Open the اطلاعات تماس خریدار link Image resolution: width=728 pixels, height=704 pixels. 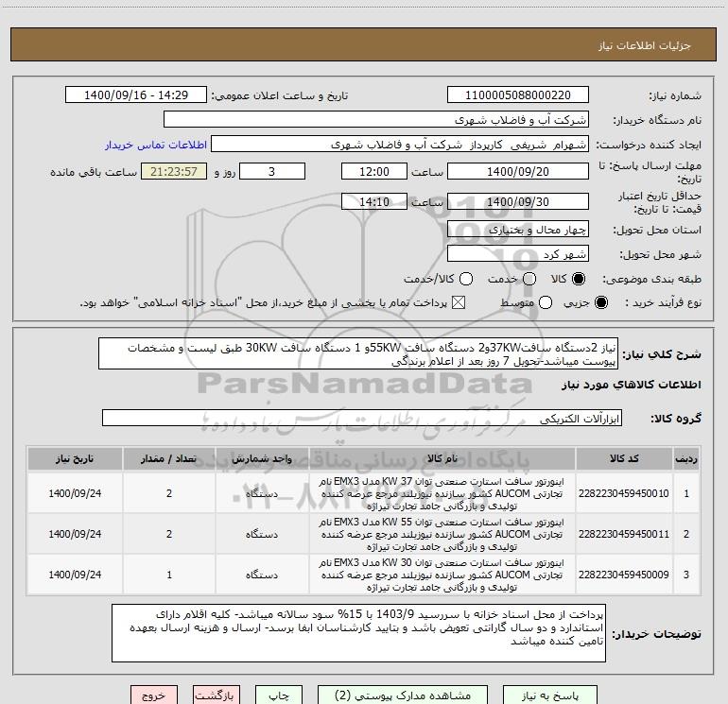[x=156, y=145]
